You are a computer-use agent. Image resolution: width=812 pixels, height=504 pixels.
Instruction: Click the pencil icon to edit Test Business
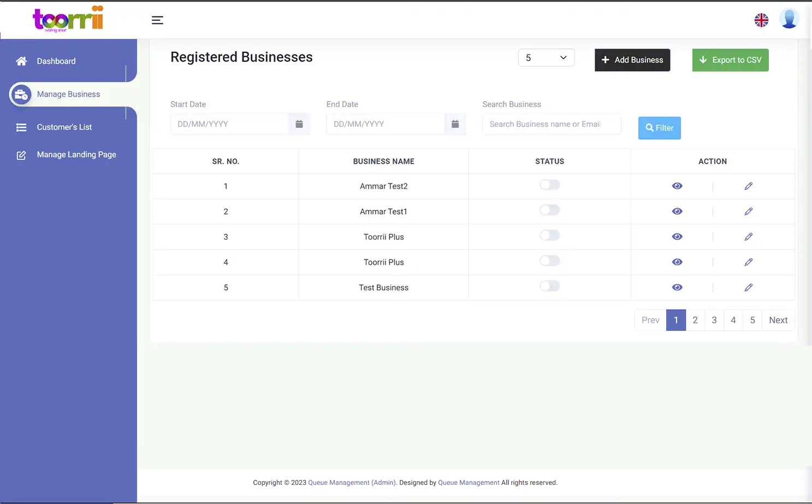748,287
